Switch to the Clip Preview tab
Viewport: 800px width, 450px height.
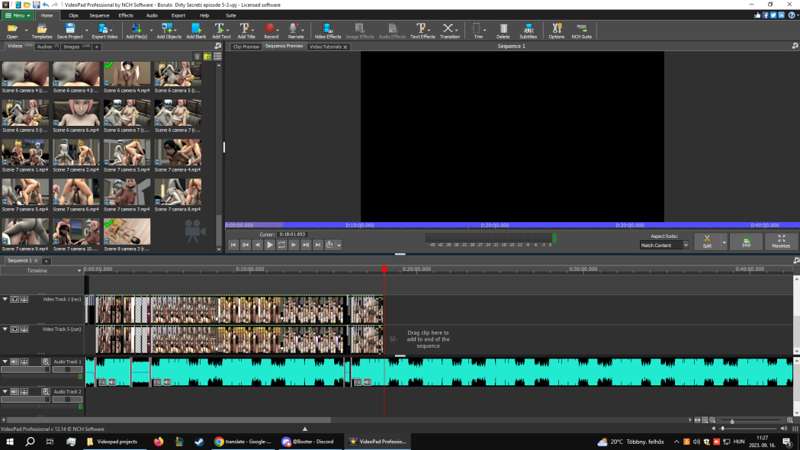[x=246, y=47]
